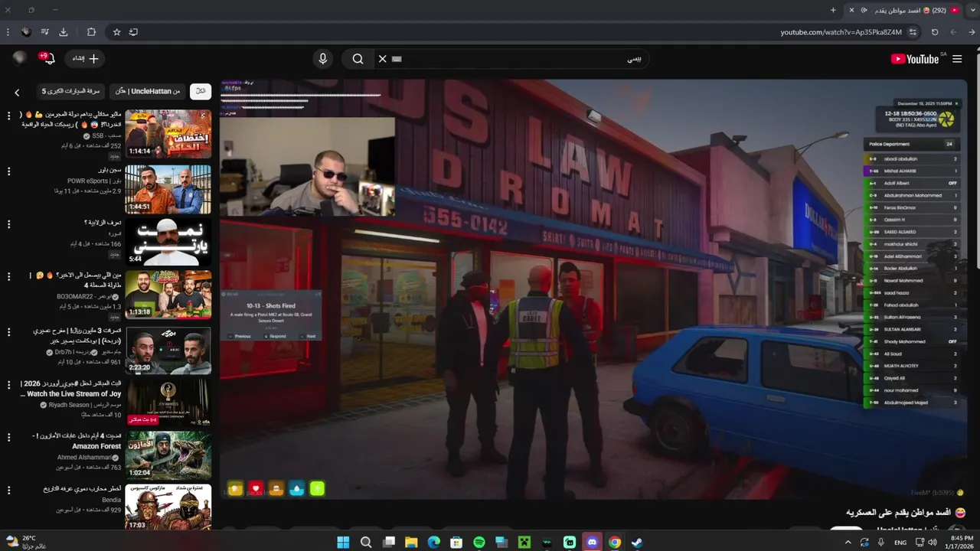Viewport: 980px width, 551px height.
Task: Open Chrome three-dot menu
Action: (8, 32)
